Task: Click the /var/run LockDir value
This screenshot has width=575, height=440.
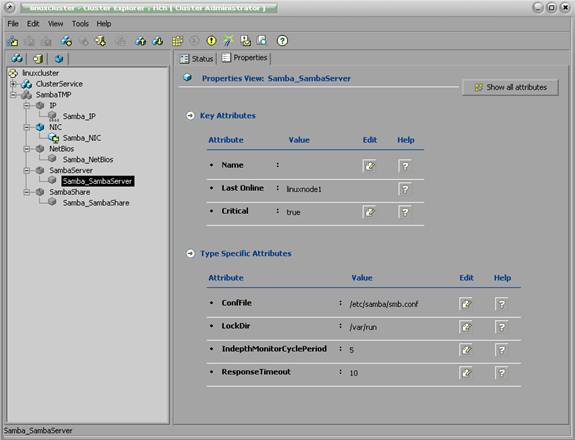Action: [363, 327]
